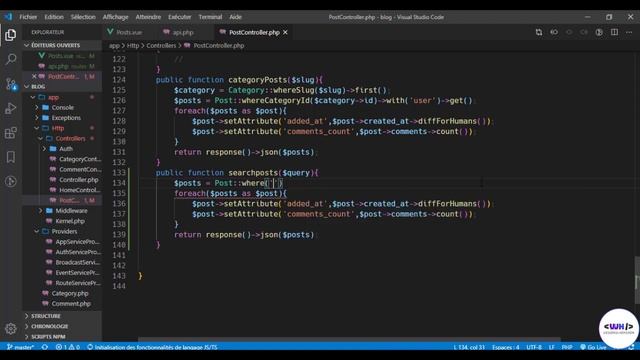Open Comment.php in explorer
The image size is (640, 360).
tap(71, 303)
